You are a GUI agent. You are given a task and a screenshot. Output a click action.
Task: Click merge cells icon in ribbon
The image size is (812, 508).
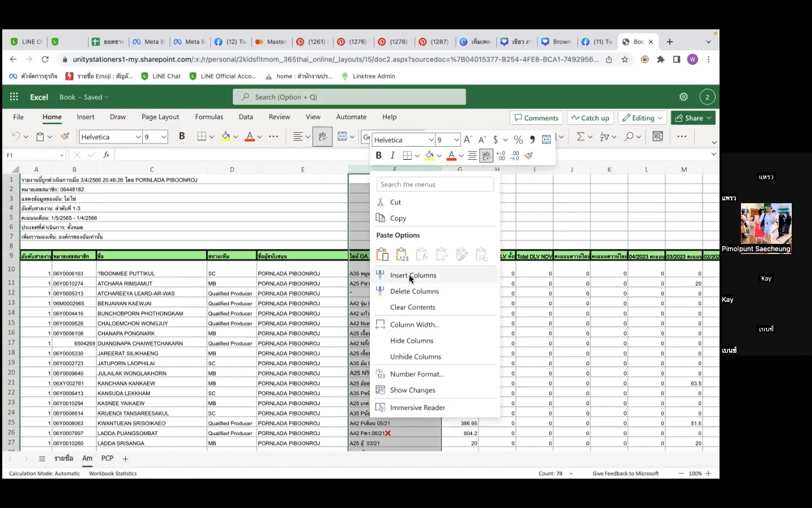point(342,137)
